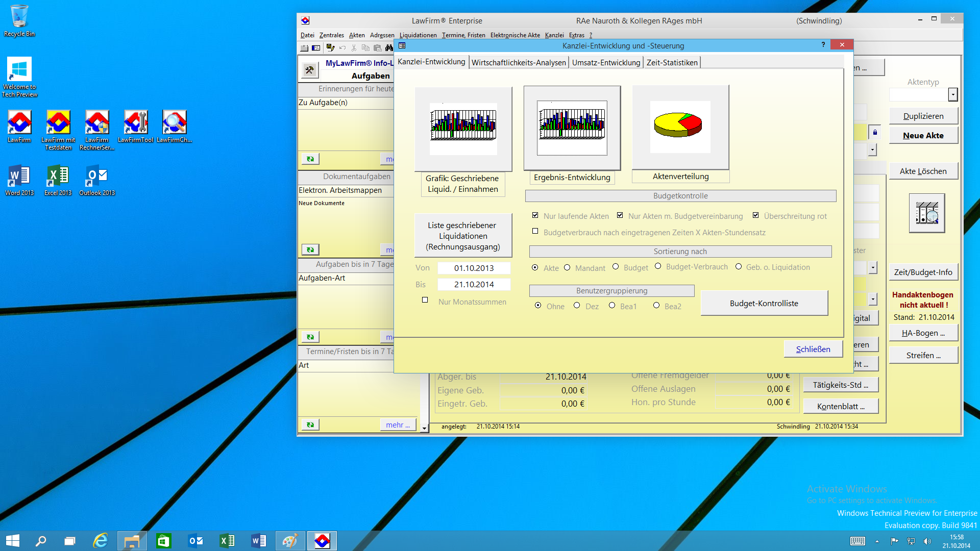
Task: Open the Aktenverteilung pie chart icon
Action: coord(680,127)
